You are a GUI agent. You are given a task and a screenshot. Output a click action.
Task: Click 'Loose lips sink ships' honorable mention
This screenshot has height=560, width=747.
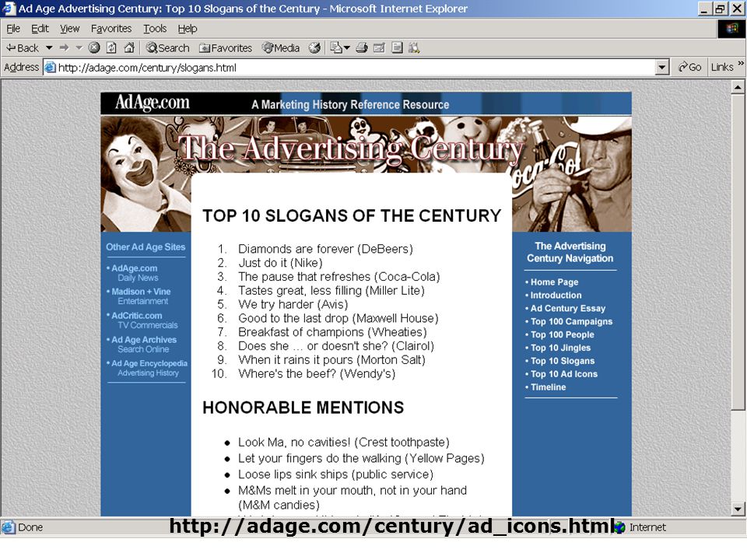tap(335, 474)
